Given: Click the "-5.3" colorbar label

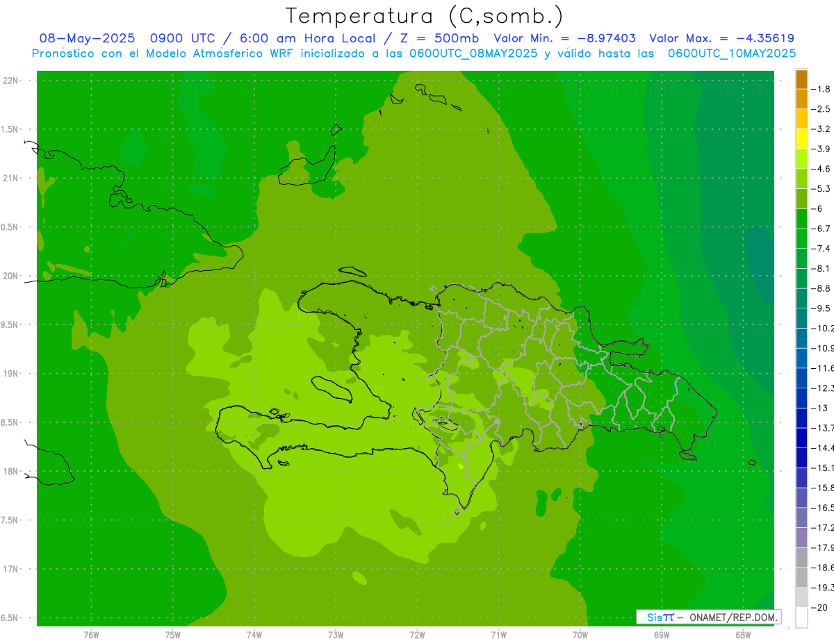Looking at the screenshot, I should pos(821,189).
